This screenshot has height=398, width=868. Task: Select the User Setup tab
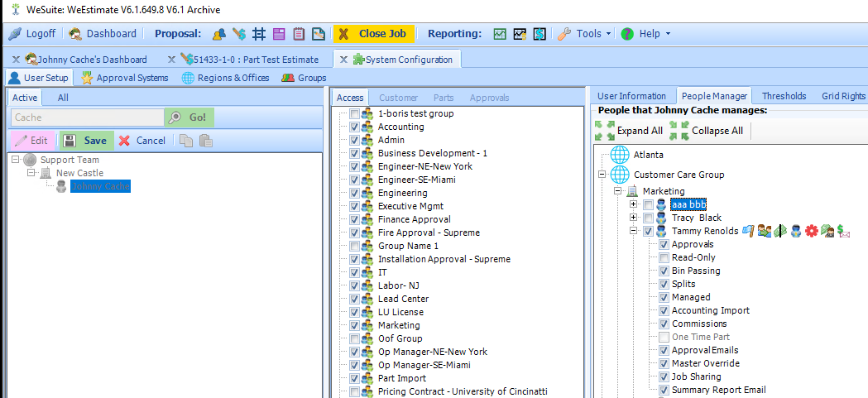[39, 78]
